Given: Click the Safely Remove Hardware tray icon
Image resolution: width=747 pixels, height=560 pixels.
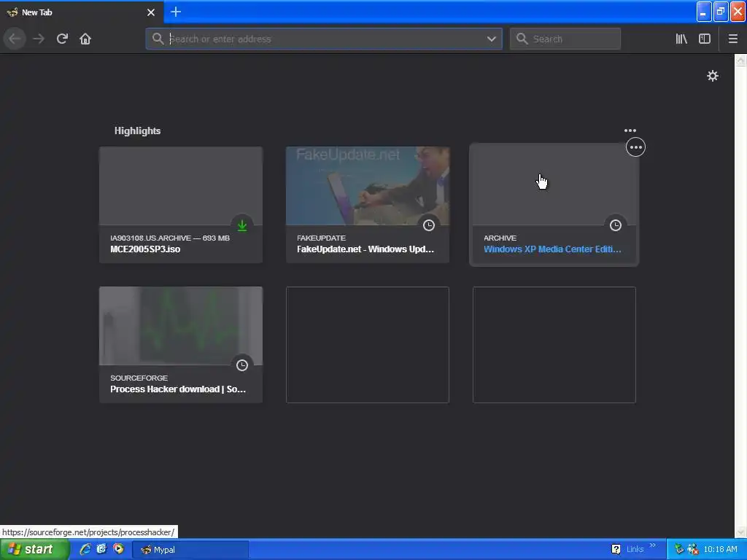Looking at the screenshot, I should (x=679, y=550).
